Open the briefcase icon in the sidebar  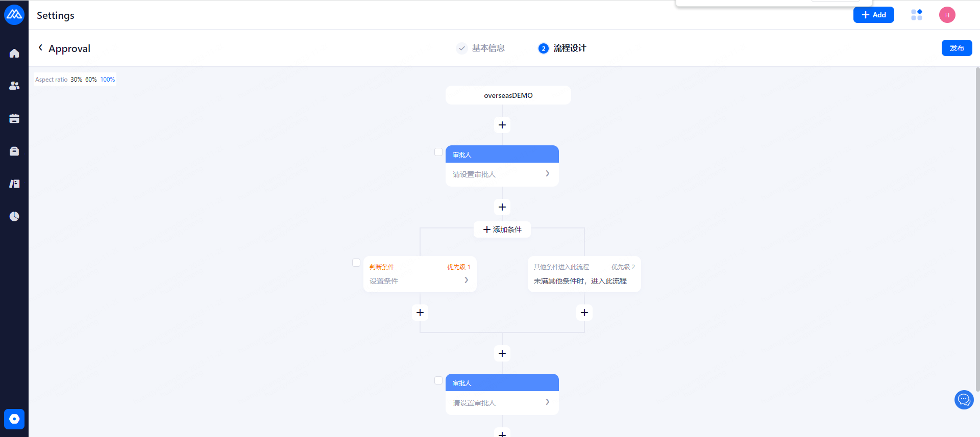(x=14, y=151)
